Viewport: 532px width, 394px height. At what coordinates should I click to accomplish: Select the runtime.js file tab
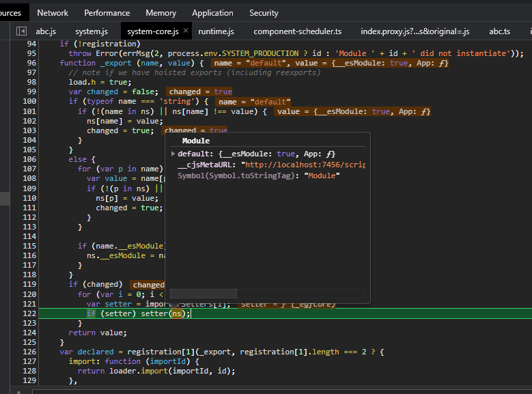coord(216,31)
